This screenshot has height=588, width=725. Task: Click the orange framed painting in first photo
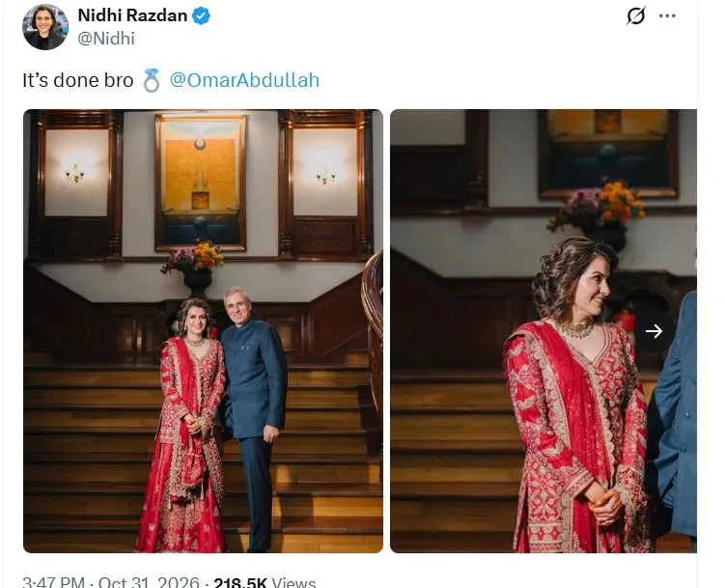click(200, 183)
